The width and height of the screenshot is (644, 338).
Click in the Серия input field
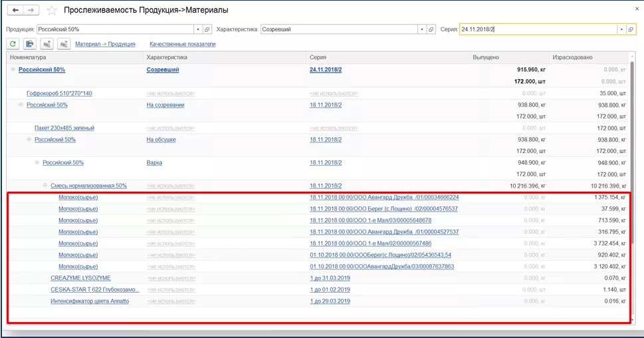tap(537, 29)
